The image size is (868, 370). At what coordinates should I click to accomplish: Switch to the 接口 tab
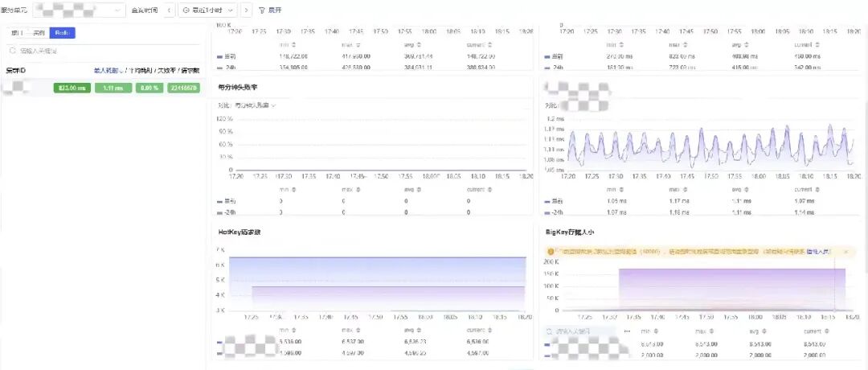coord(17,33)
